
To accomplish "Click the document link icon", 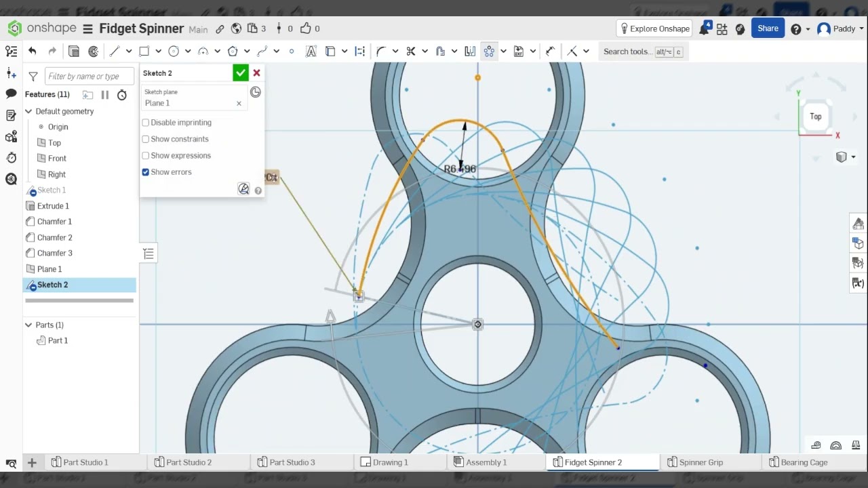I will pyautogui.click(x=220, y=28).
